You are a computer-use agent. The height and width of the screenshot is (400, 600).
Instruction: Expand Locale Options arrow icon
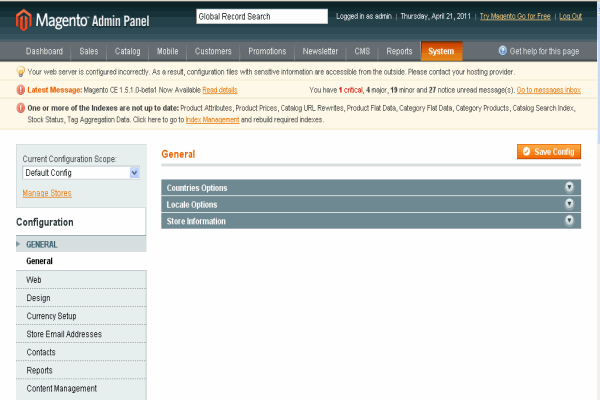coord(569,204)
